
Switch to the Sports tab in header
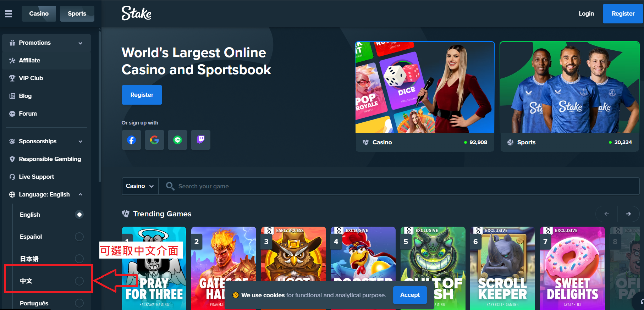(x=77, y=14)
